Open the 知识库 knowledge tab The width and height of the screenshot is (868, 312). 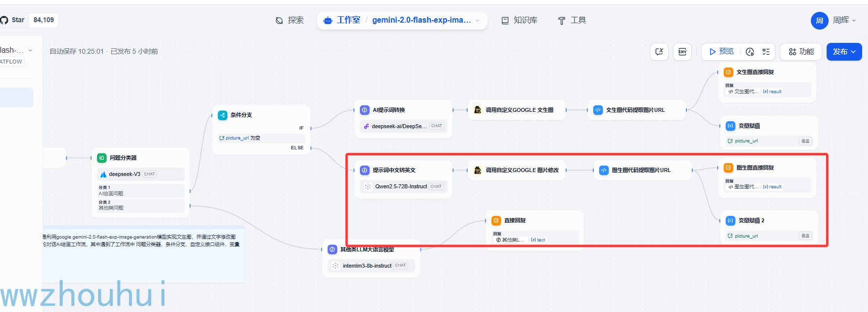[519, 20]
